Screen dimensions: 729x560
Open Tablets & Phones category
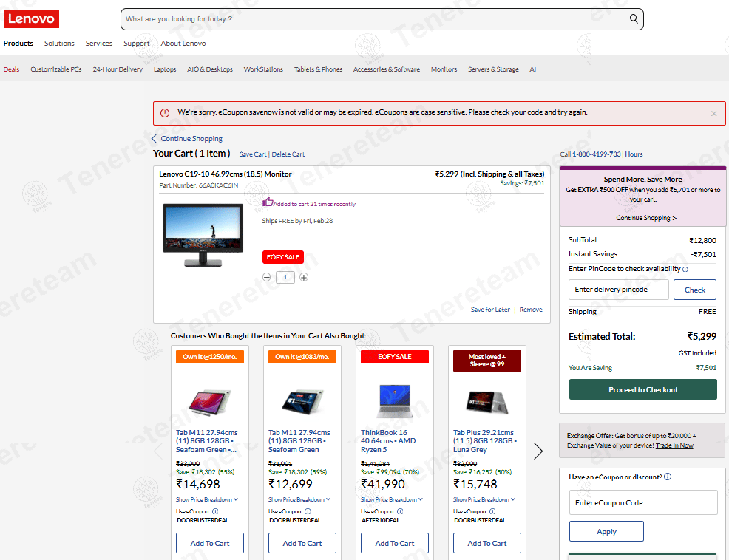tap(318, 69)
